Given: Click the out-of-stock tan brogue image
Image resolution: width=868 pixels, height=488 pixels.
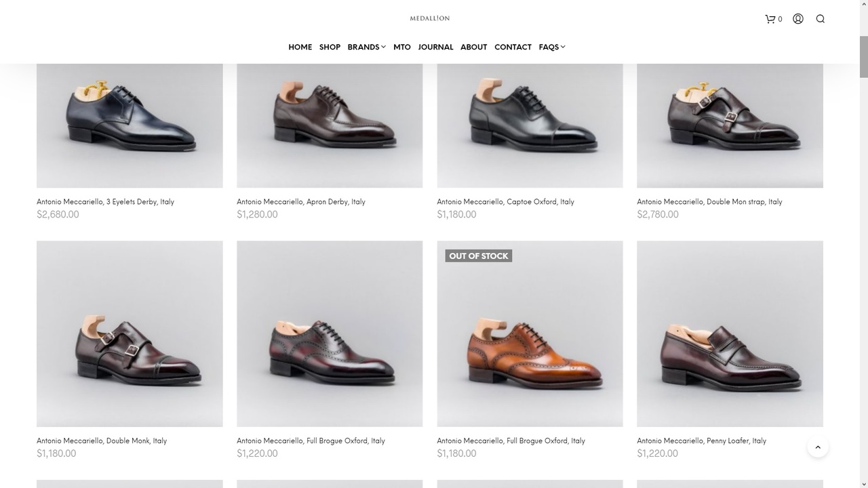Looking at the screenshot, I should tap(530, 333).
